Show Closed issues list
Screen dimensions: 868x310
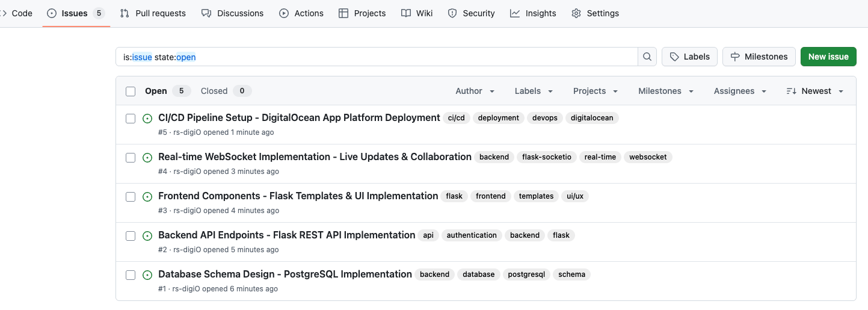[226, 91]
